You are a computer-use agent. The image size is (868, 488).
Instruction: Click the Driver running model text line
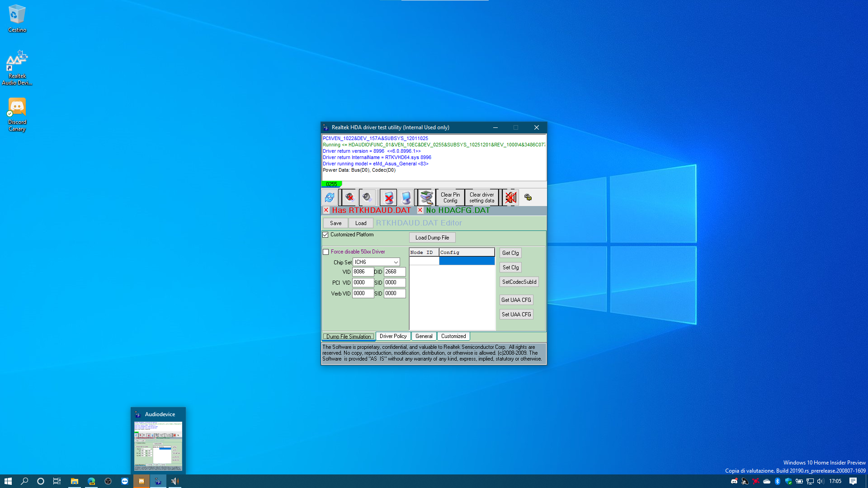(375, 164)
